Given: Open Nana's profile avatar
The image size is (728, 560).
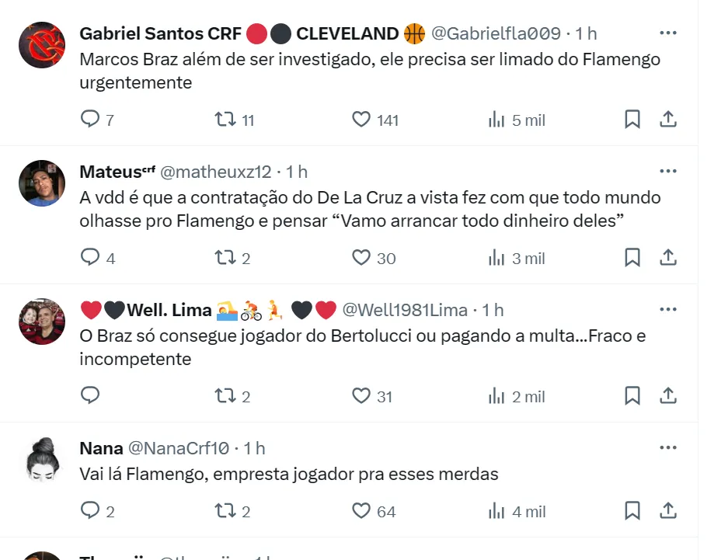Looking at the screenshot, I should click(x=42, y=460).
